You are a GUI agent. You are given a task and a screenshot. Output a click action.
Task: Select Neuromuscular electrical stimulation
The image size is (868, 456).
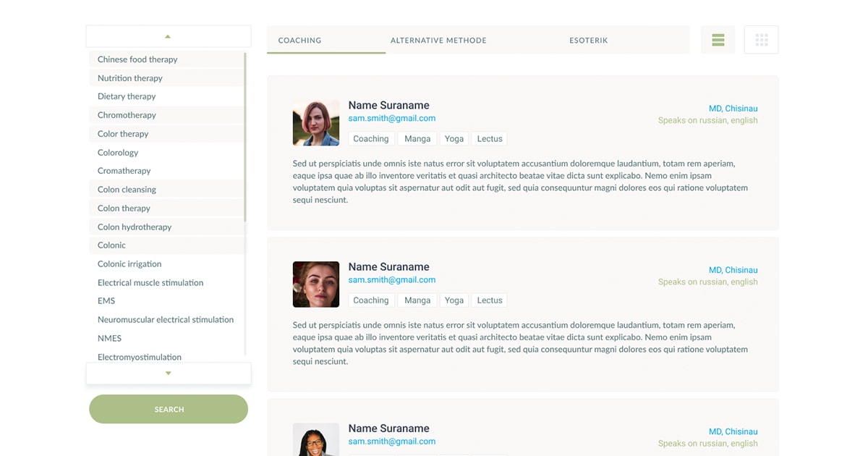click(x=166, y=320)
